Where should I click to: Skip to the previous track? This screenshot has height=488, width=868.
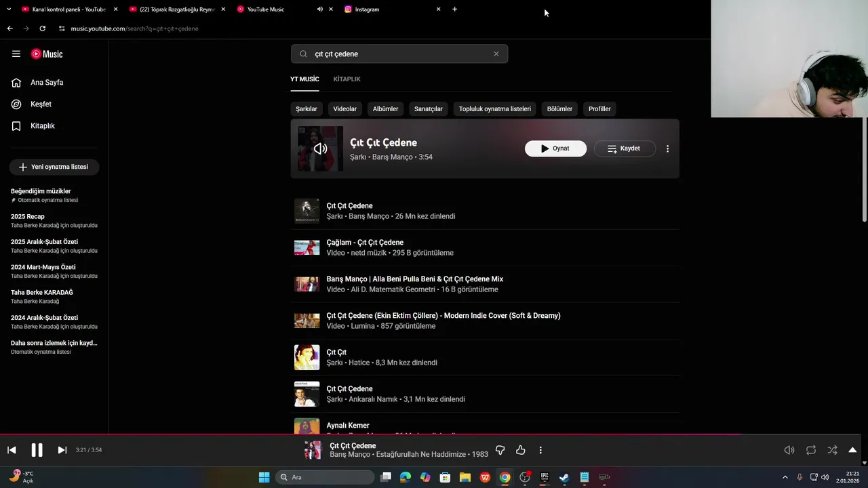click(12, 450)
